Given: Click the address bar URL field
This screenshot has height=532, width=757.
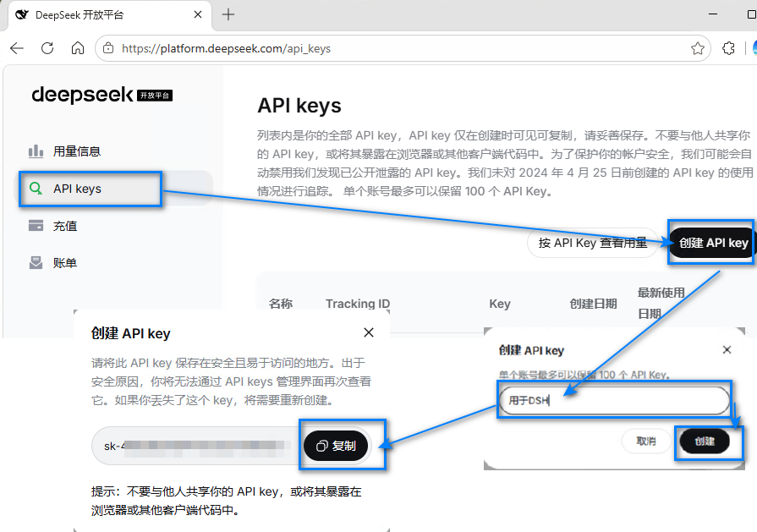Looking at the screenshot, I should click(x=403, y=48).
